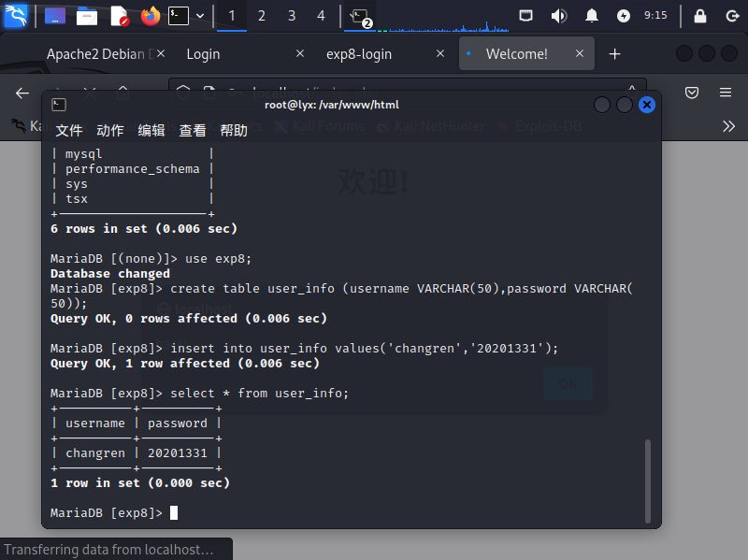
Task: Go back in Firefox
Action: click(x=22, y=93)
